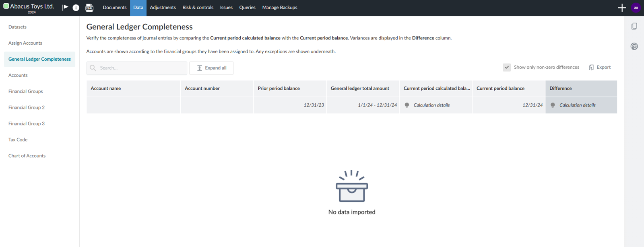The image size is (644, 247).
Task: Open the Adjustments menu
Action: click(x=163, y=8)
